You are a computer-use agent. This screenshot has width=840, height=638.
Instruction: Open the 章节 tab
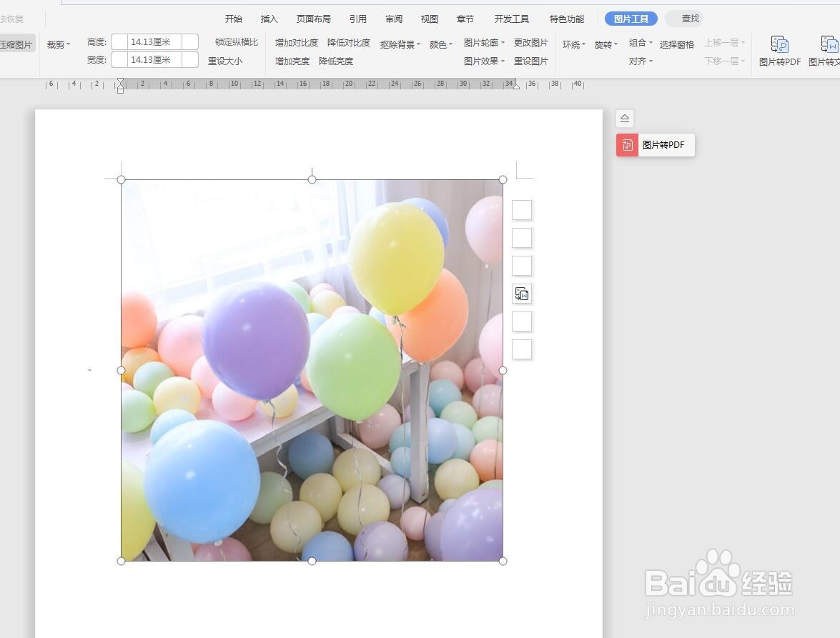pos(465,19)
